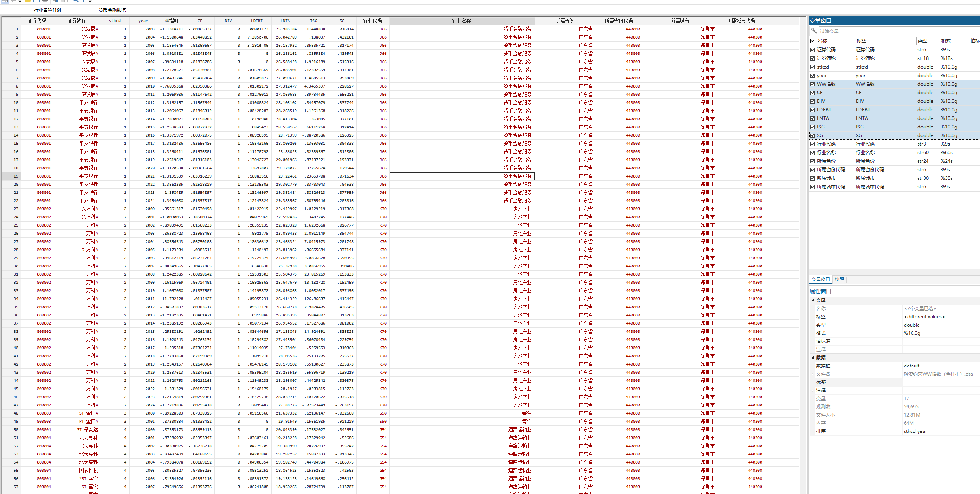Click the magnifier find icon in toolbar
980x494 pixels.
[x=76, y=1]
